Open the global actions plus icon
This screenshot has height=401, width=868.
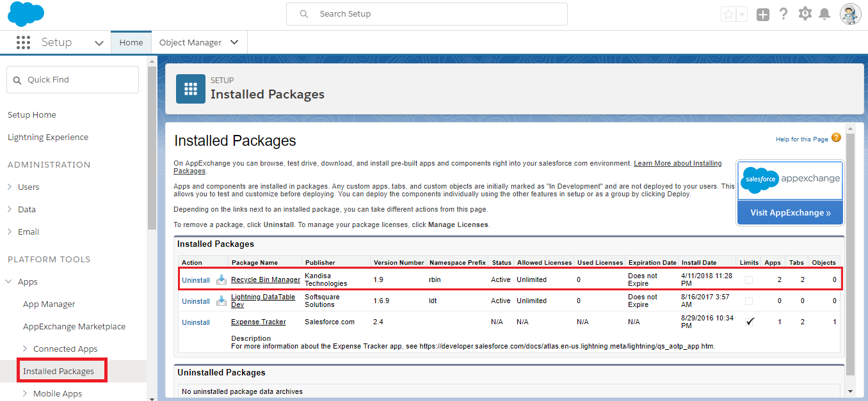click(x=762, y=14)
